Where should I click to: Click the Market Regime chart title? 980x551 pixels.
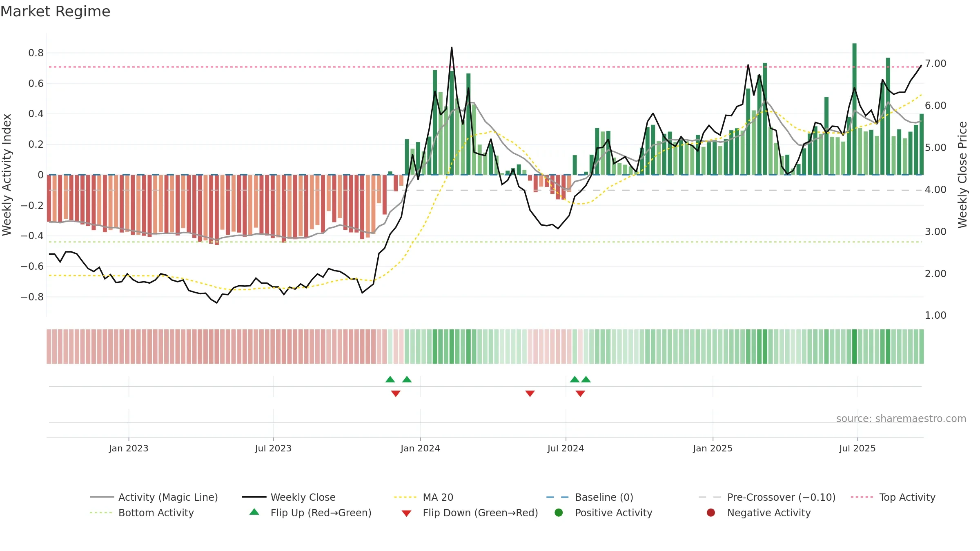click(x=55, y=11)
